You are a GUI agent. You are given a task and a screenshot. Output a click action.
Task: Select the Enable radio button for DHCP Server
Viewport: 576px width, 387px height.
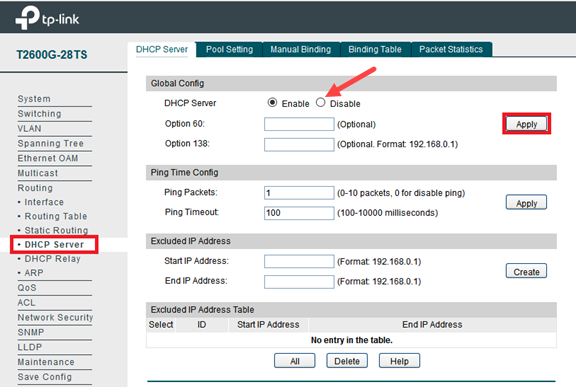coord(272,102)
